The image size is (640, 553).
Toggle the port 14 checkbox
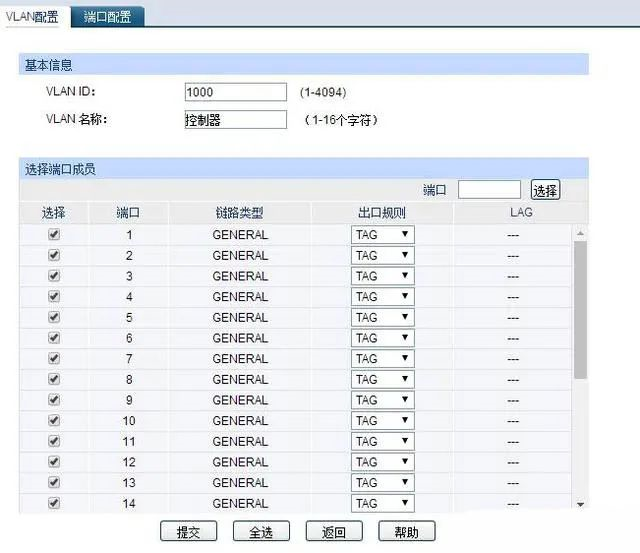pyautogui.click(x=54, y=503)
